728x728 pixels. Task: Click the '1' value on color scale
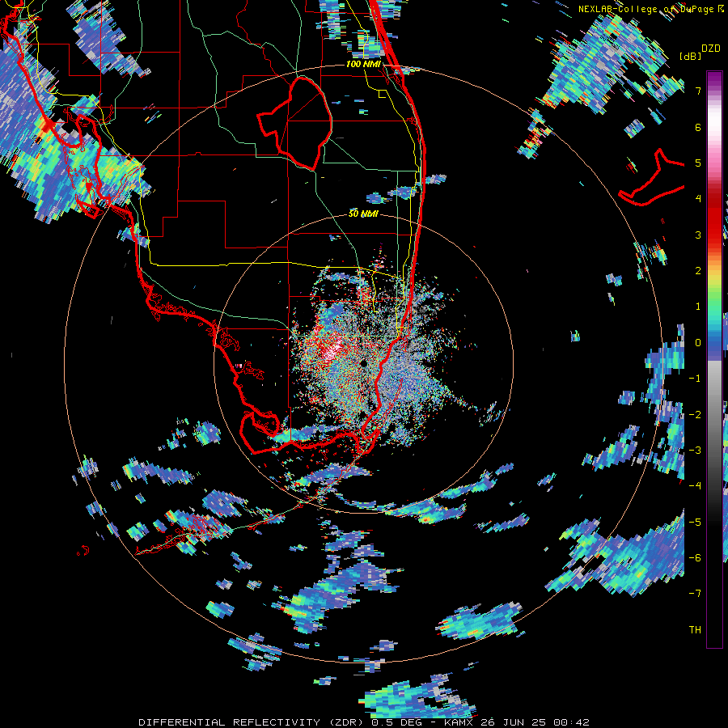[698, 306]
